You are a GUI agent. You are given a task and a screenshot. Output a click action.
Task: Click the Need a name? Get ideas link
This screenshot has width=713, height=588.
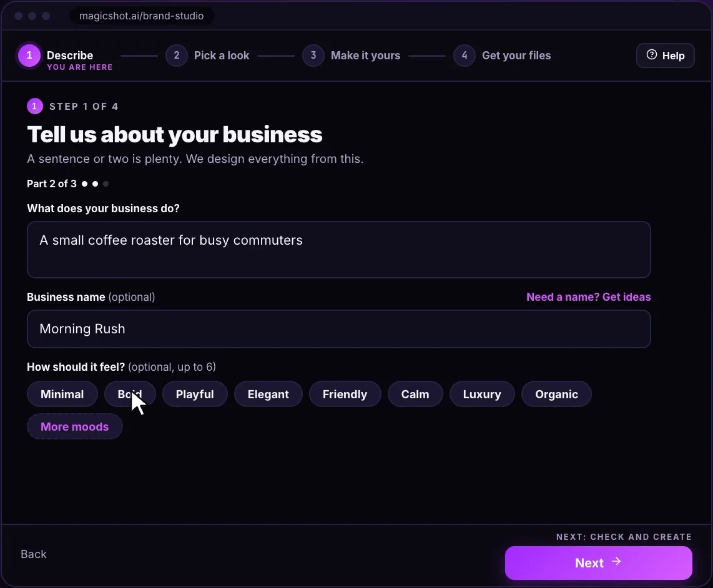(588, 297)
